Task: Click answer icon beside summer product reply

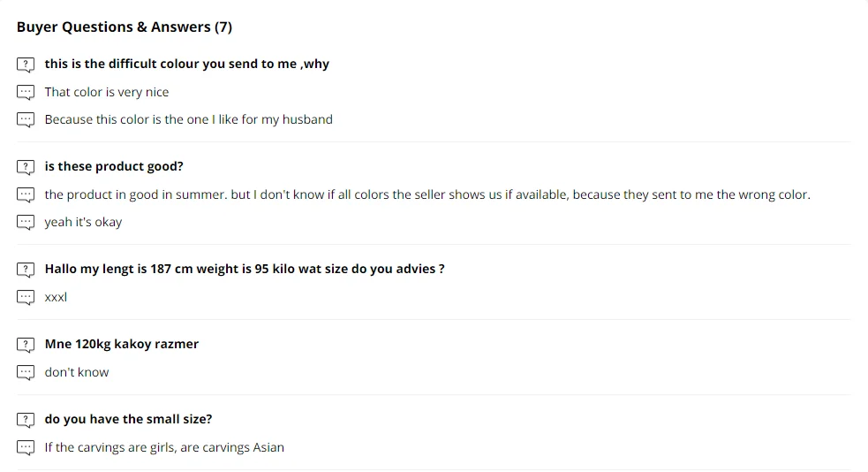Action: (x=26, y=194)
